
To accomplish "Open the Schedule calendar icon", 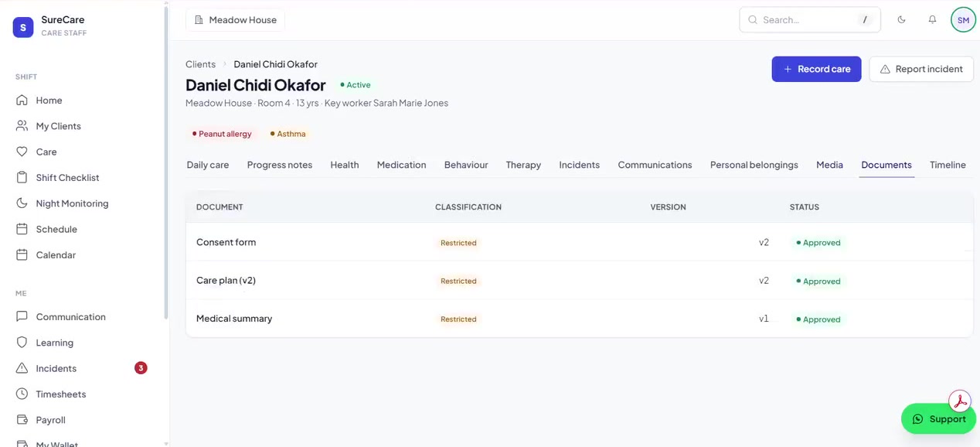I will pyautogui.click(x=22, y=229).
